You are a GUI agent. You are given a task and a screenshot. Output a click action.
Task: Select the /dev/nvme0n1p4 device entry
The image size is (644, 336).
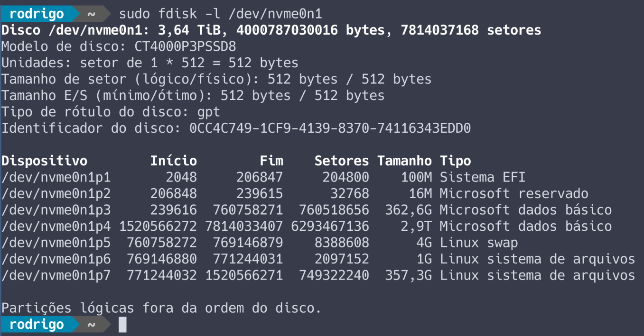click(56, 227)
